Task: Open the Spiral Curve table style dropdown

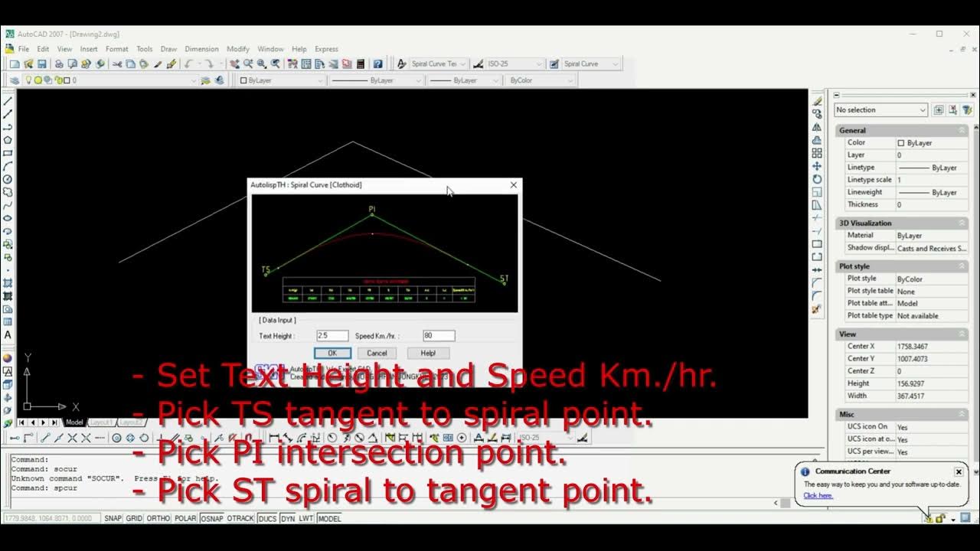Action: click(591, 64)
